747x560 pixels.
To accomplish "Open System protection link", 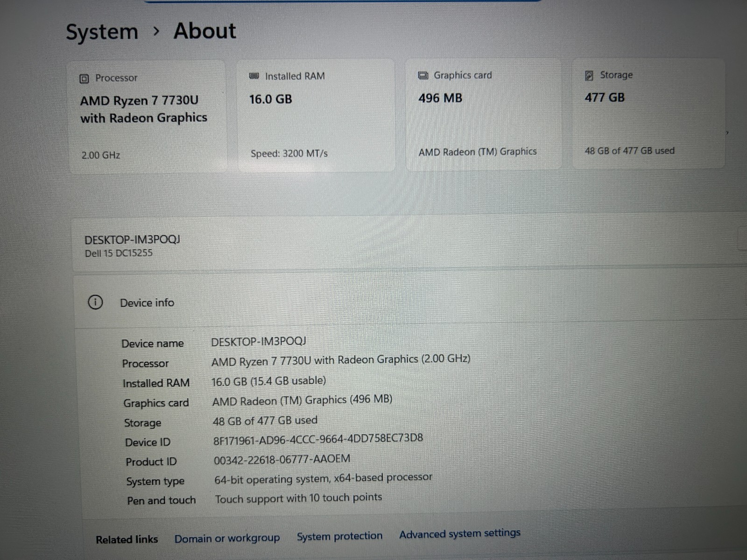I will 339,537.
